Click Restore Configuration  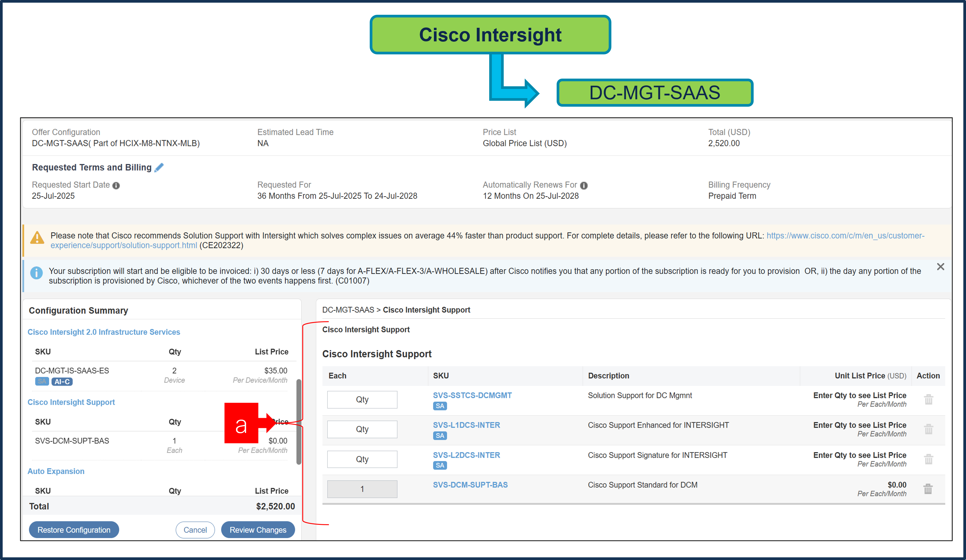74,530
